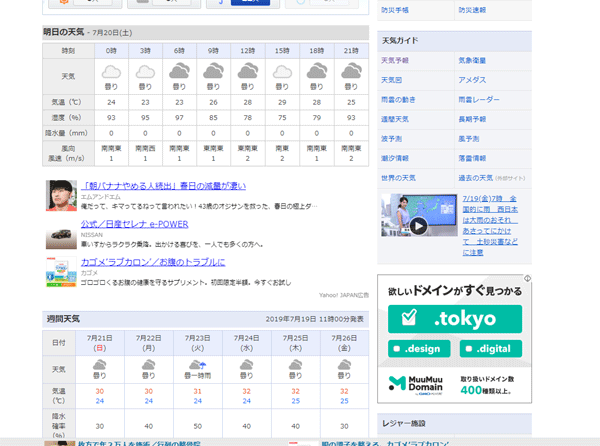Click the 50 rain probability for 7月23日
This screenshot has height=446, width=600.
pyautogui.click(x=197, y=426)
